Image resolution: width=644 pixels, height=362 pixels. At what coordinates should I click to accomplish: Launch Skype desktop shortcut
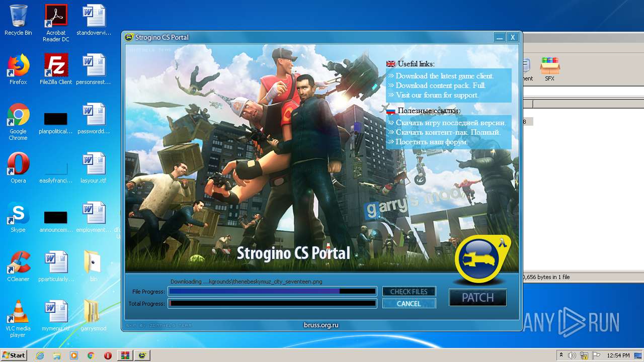pos(18,217)
